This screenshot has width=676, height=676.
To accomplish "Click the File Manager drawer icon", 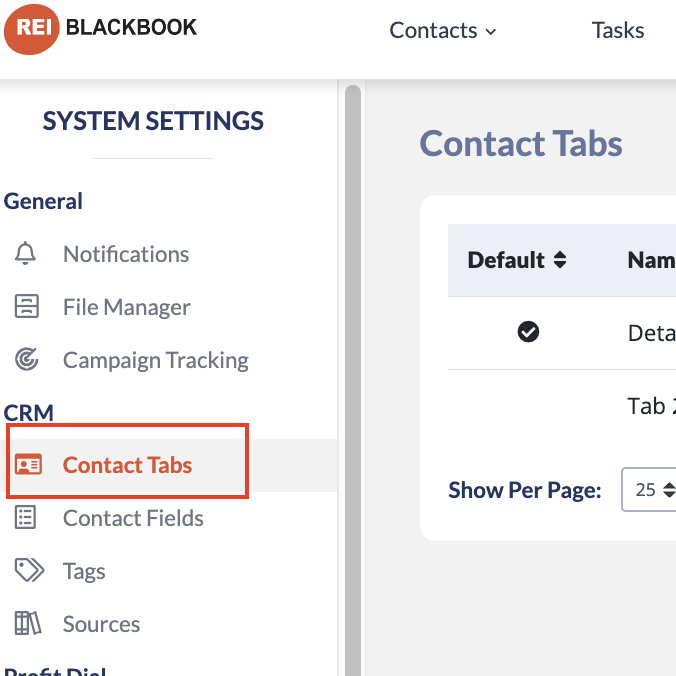I will pos(27,306).
